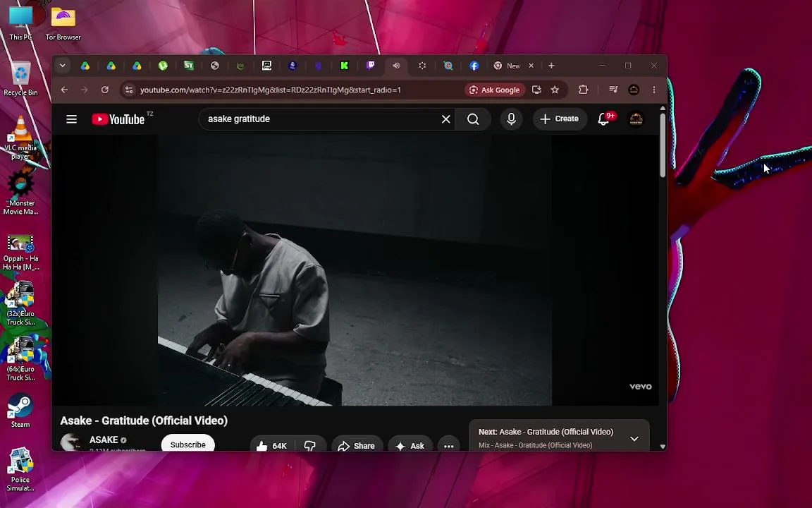812x508 pixels.
Task: Open the Chrome extensions puzzle icon
Action: pyautogui.click(x=583, y=90)
